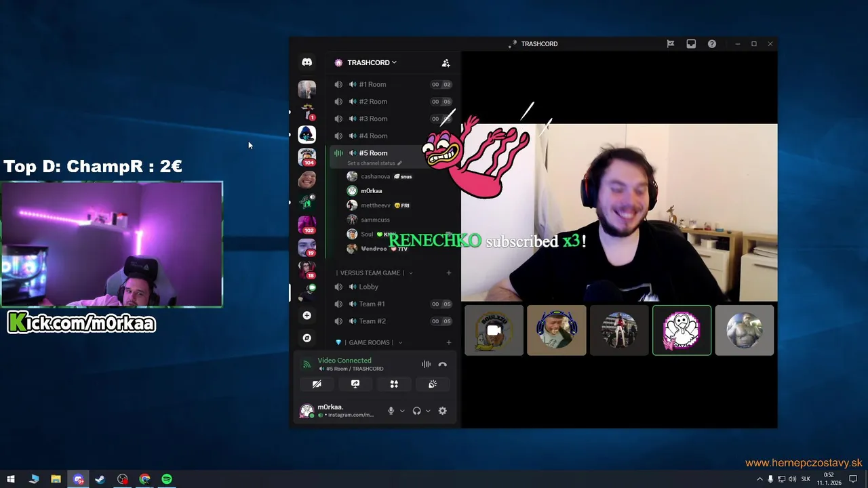Open the #5 Room / TRASHCORD link
Viewport: 868px width, 488px height.
[x=351, y=369]
